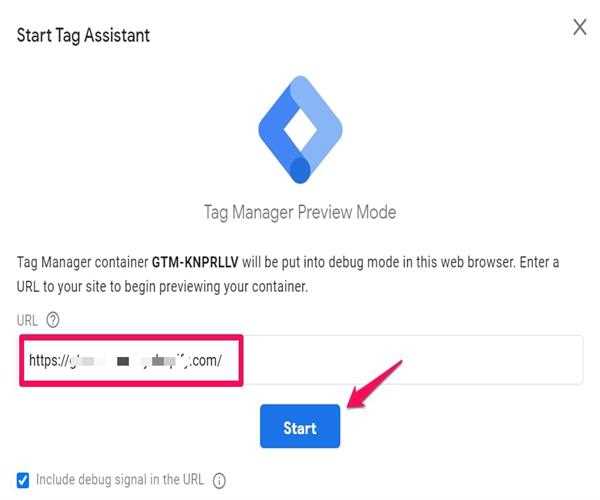Start the Tag Manager preview session
Screen dimensions: 600x500
[300, 426]
